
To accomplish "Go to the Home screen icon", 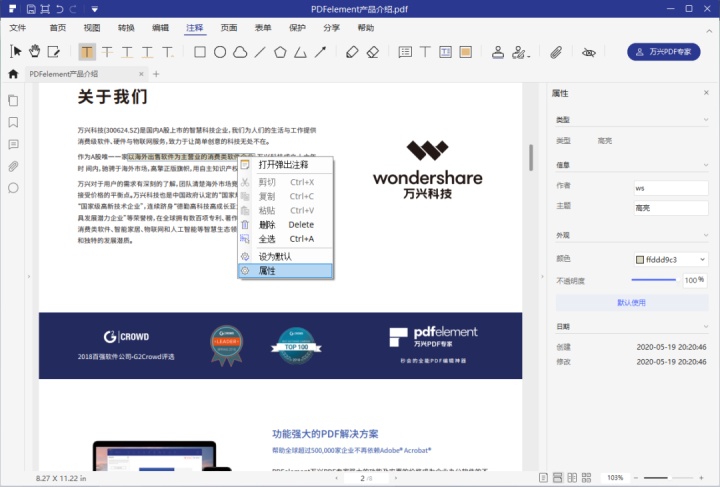I will click(x=13, y=73).
